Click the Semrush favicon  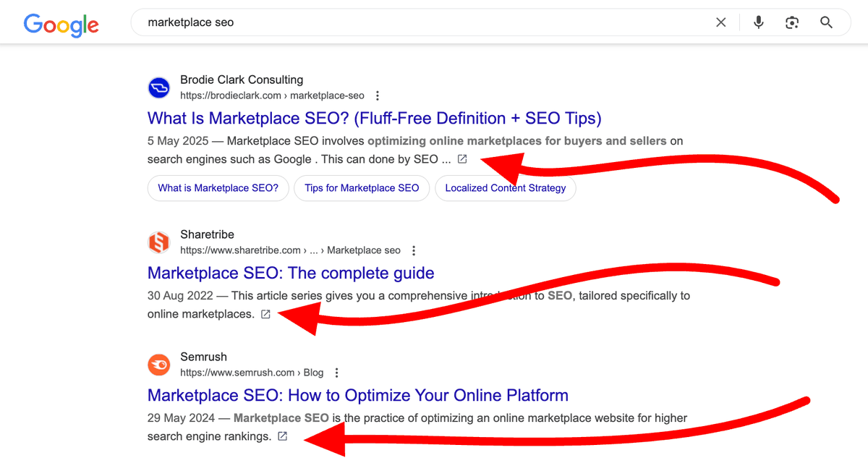[158, 365]
